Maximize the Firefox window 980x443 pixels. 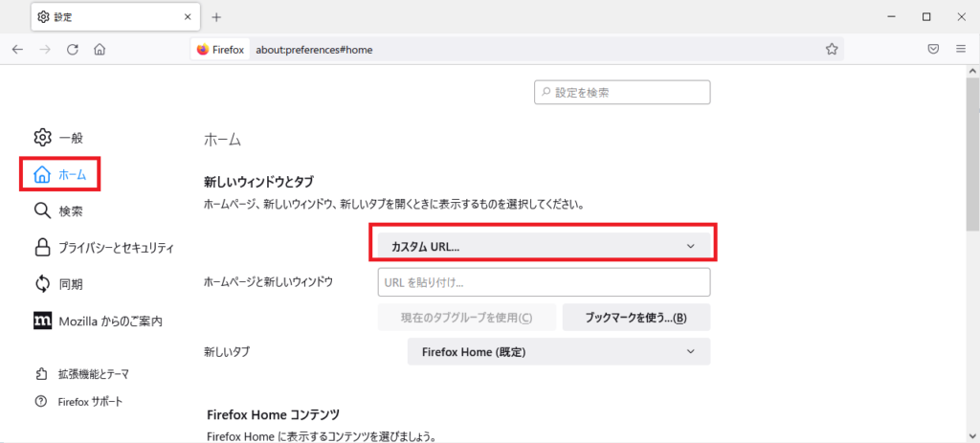point(926,17)
